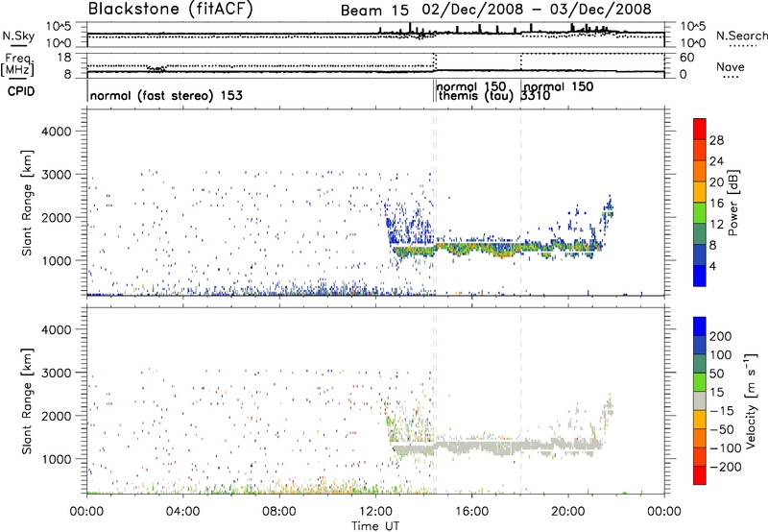This screenshot has height=532, width=768.
Task: Click the gray velocity scatter band near 16:00
Action: tap(472, 446)
